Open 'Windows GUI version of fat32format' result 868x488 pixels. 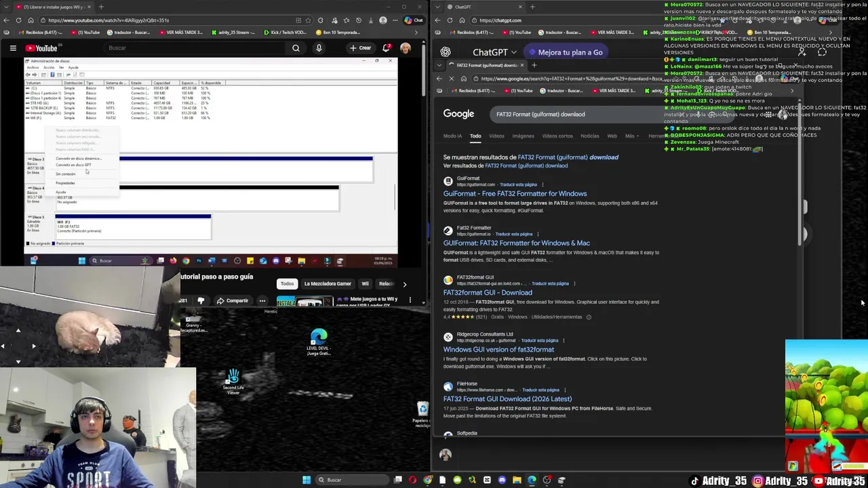(x=498, y=350)
